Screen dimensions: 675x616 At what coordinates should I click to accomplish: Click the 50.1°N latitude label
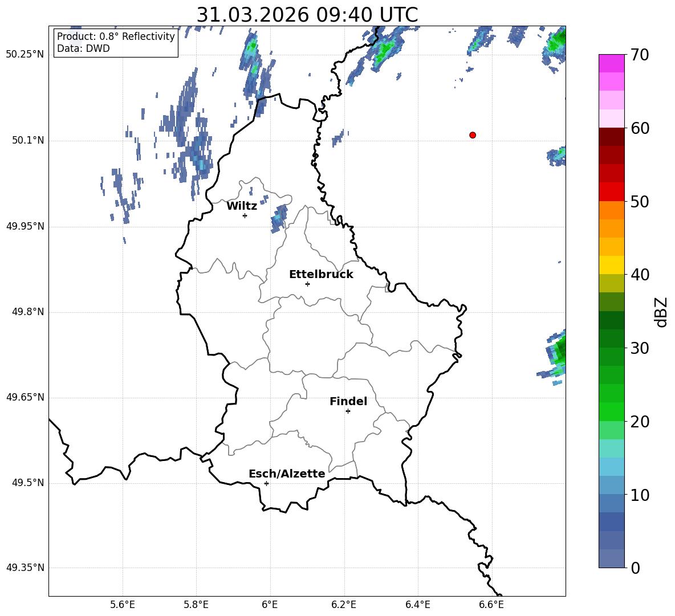(x=28, y=140)
